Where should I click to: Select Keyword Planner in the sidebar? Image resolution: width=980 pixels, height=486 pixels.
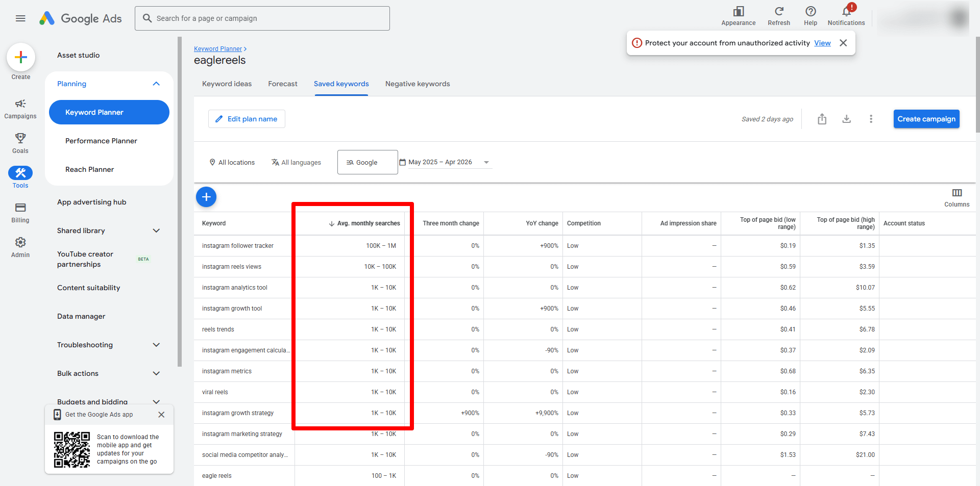click(x=109, y=112)
